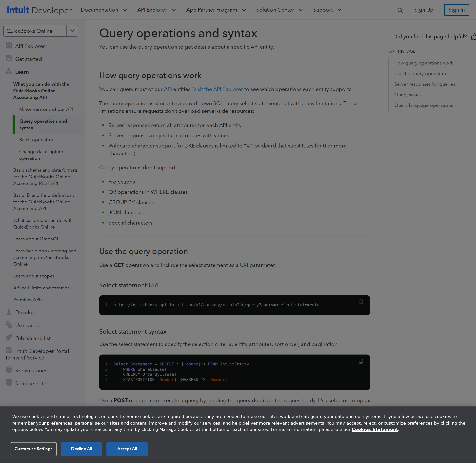
Task: Click the search magnifier icon
Action: point(400,10)
